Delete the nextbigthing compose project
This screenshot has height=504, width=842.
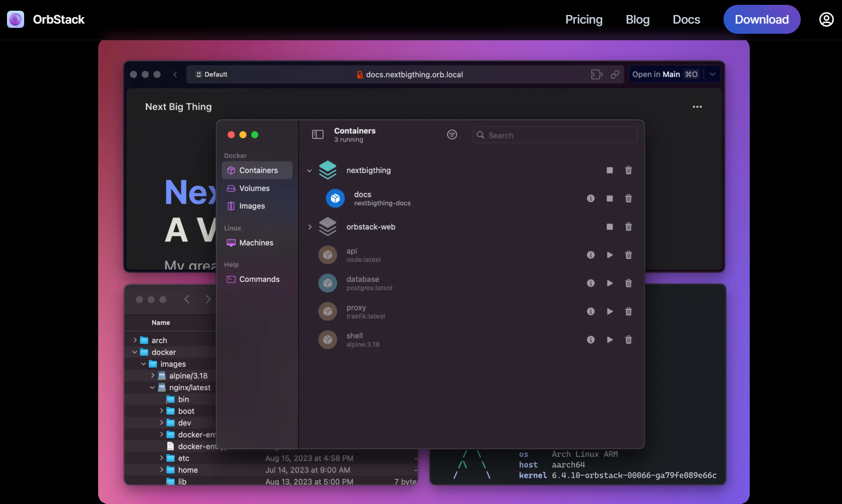click(629, 170)
